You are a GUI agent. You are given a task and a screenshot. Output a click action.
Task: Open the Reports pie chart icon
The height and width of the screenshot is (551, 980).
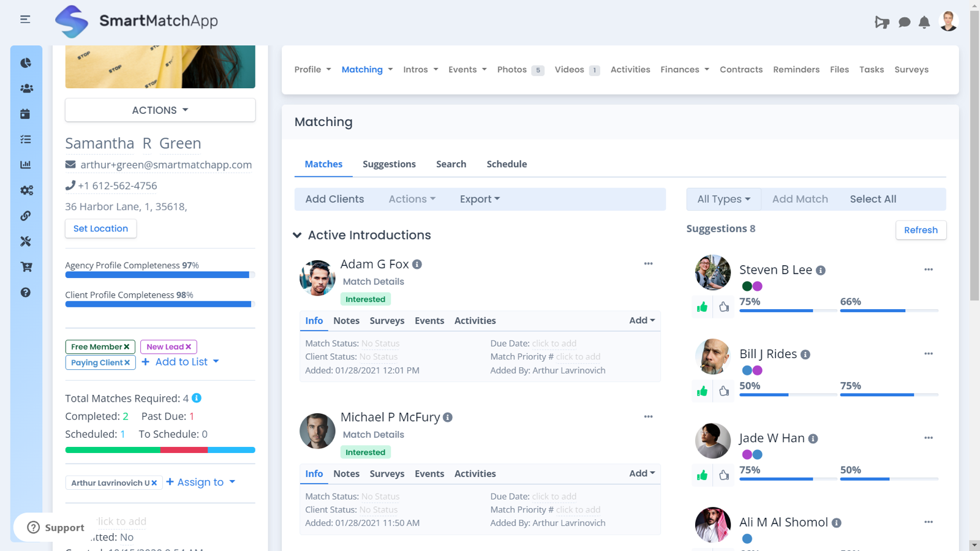26,62
